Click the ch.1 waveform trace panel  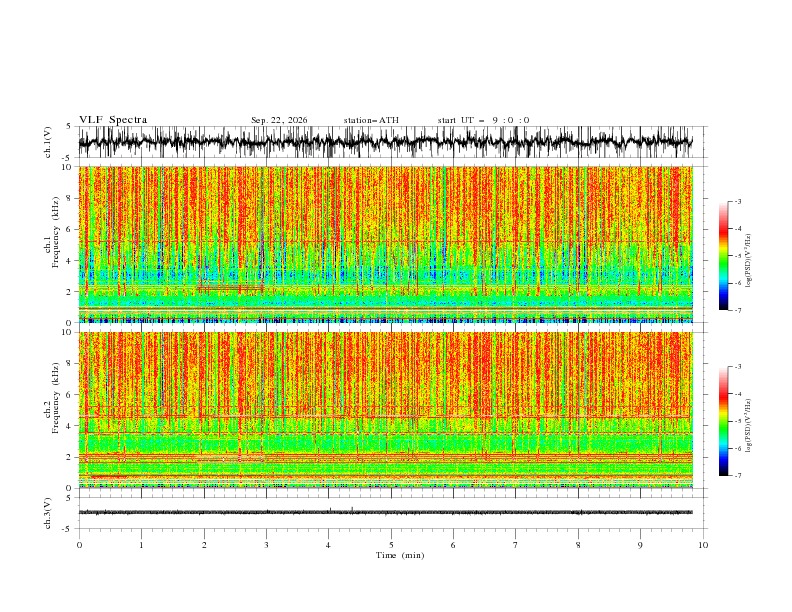[385, 142]
